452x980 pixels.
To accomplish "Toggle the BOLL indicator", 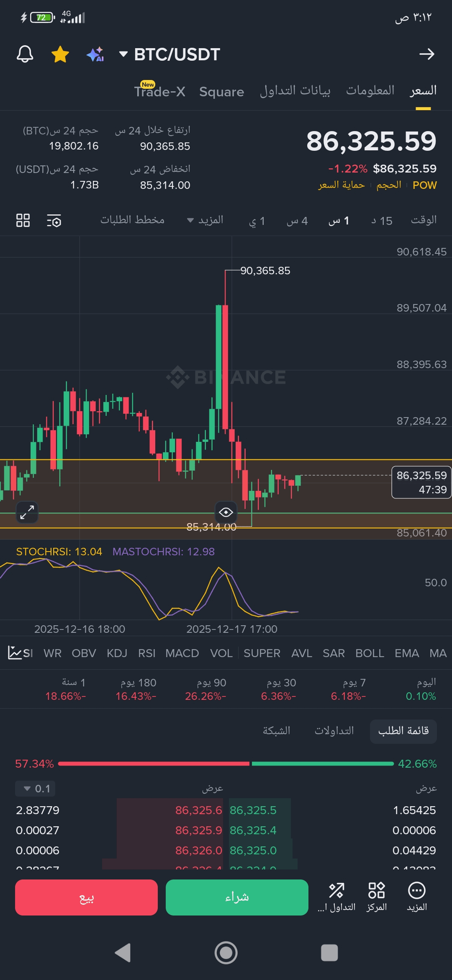I will [370, 653].
